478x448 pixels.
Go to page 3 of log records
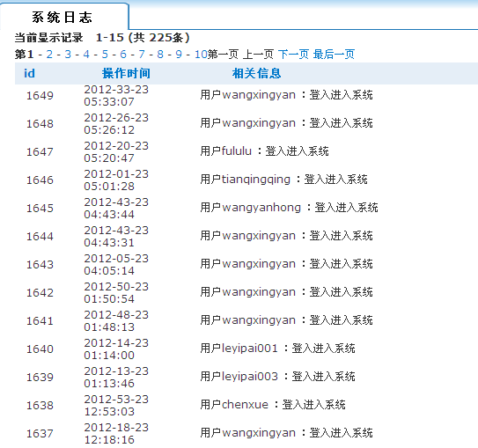pyautogui.click(x=68, y=55)
